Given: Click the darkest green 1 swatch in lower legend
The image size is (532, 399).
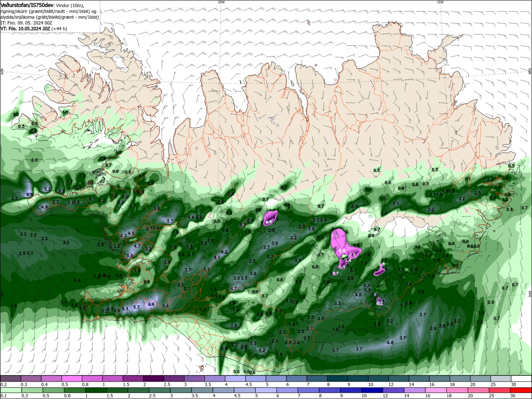Looking at the screenshot, I should [96, 390].
